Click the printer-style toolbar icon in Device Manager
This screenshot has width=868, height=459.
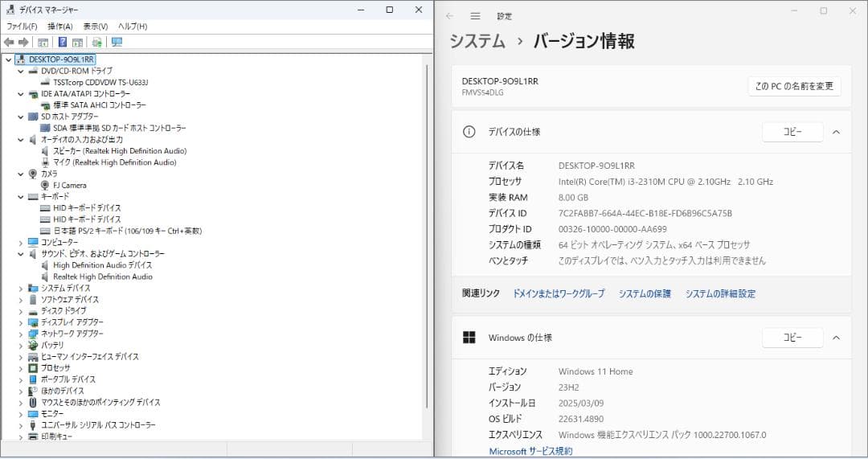point(97,42)
